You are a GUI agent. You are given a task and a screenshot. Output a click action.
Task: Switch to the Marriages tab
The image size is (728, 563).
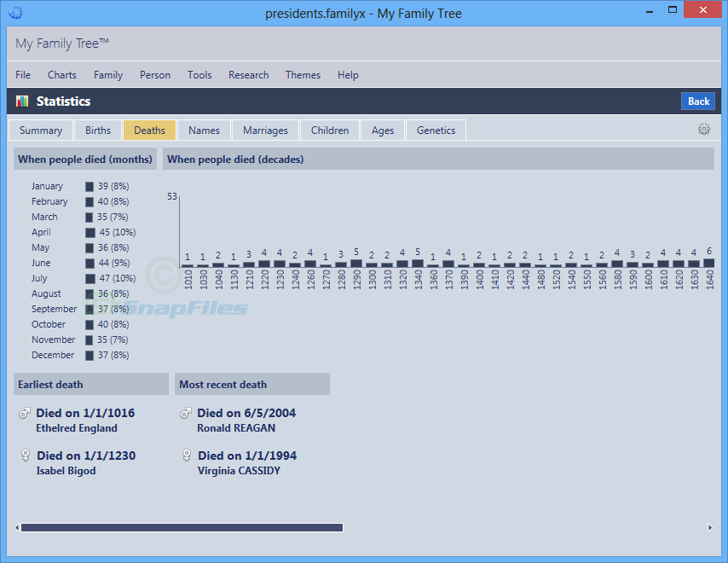click(x=265, y=130)
